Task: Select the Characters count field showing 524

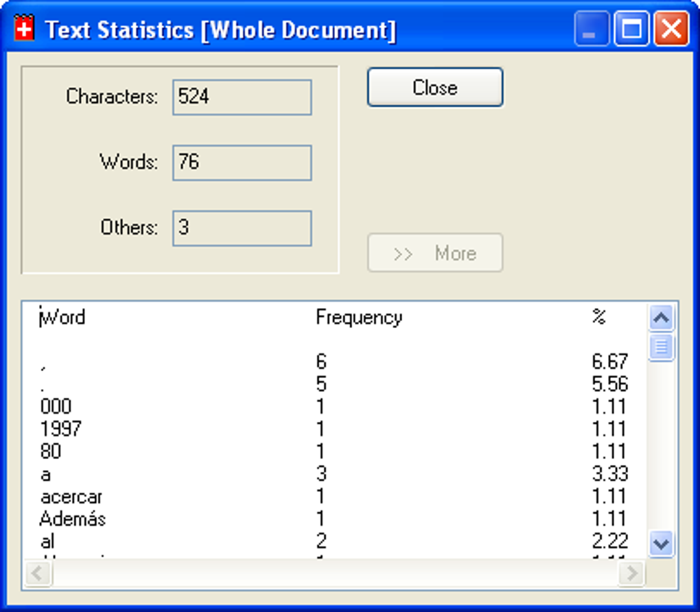Action: [242, 97]
